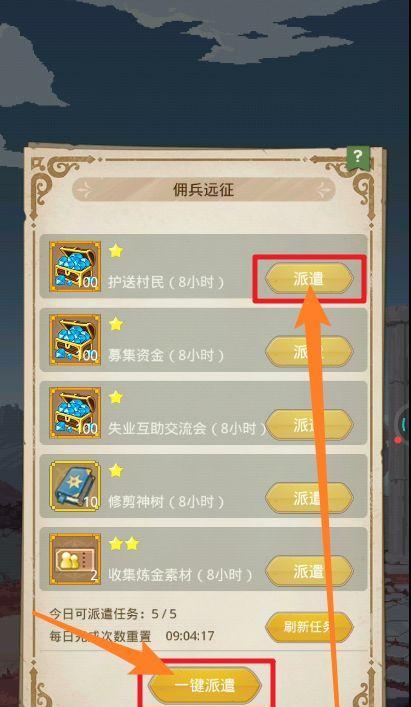Image resolution: width=411 pixels, height=707 pixels.
Task: Dispatch mercenaries for 护送村民
Action: pyautogui.click(x=309, y=279)
